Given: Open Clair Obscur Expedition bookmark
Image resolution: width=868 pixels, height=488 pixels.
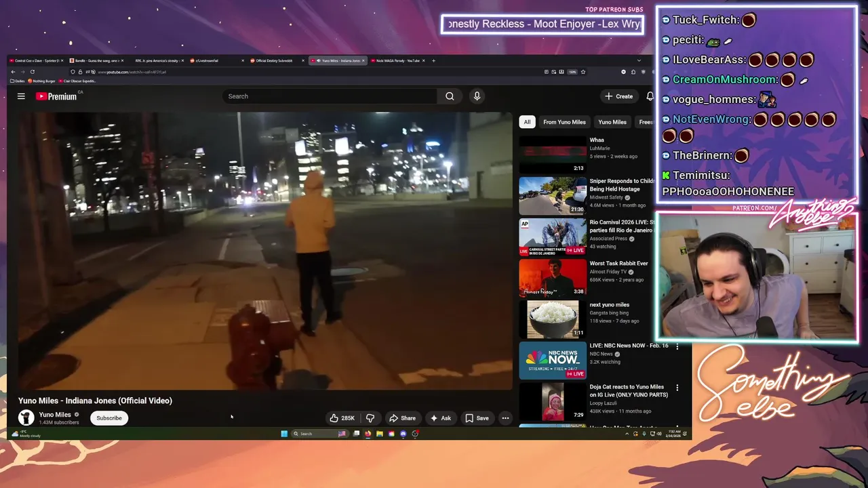Looking at the screenshot, I should (x=77, y=81).
